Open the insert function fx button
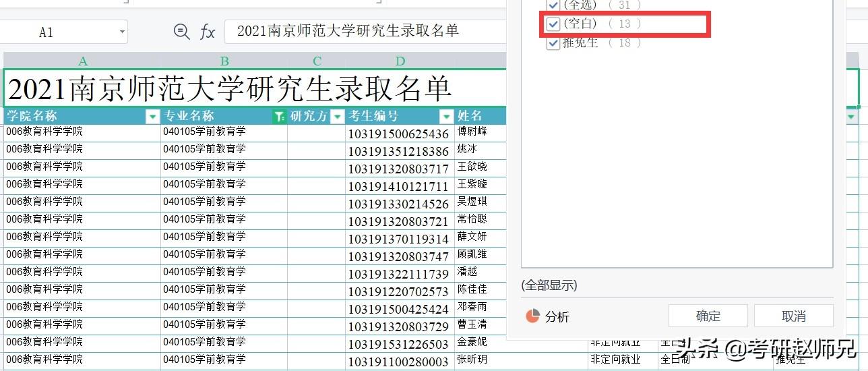The height and width of the screenshot is (371, 868). tap(208, 32)
